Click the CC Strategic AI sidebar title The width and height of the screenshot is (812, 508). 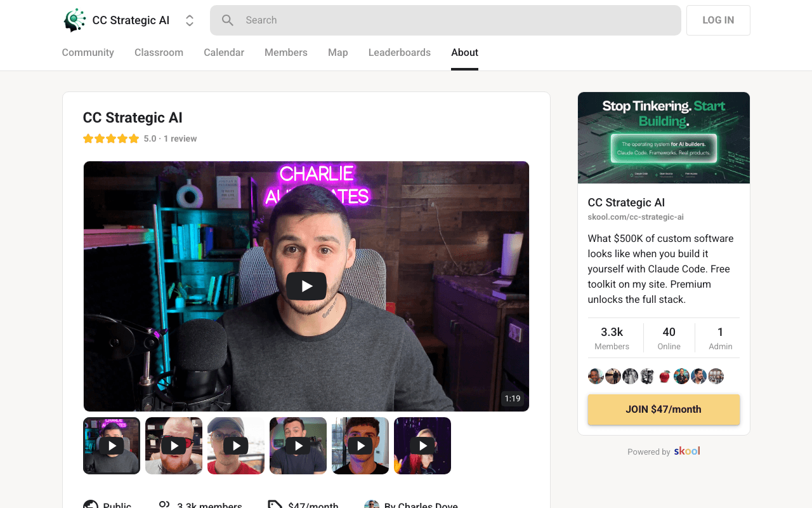[626, 203]
